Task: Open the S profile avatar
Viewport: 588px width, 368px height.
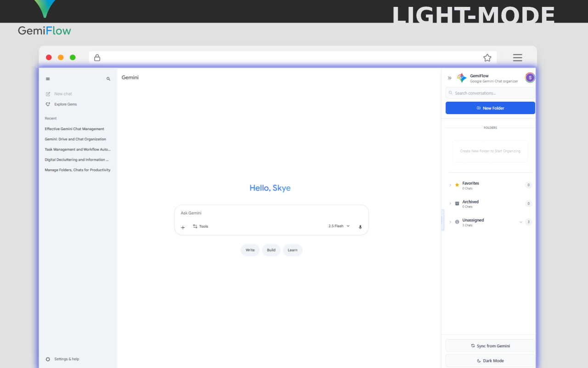Action: point(530,78)
